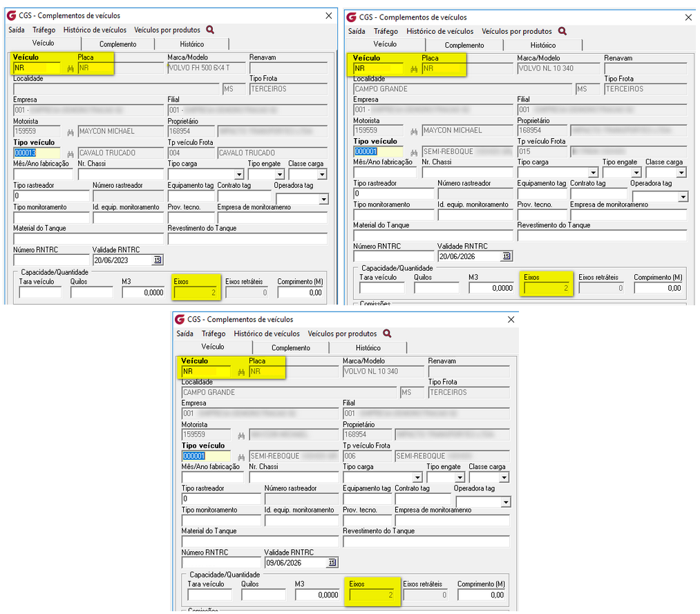Open Operadora tag dropdown in window dated 20/06/2026
The width and height of the screenshot is (700, 614).
click(x=683, y=197)
